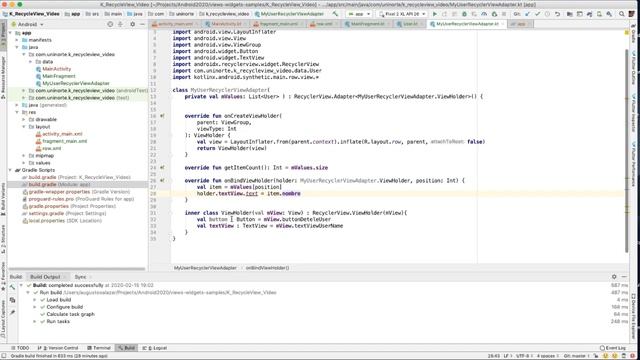Click the hammer icon in Build panel sidebar
This screenshot has width=640, height=360.
coord(12,287)
